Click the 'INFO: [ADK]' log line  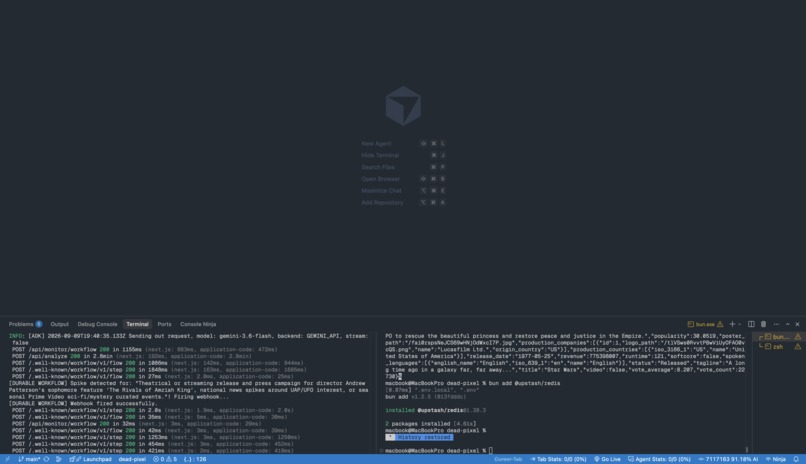pyautogui.click(x=188, y=339)
